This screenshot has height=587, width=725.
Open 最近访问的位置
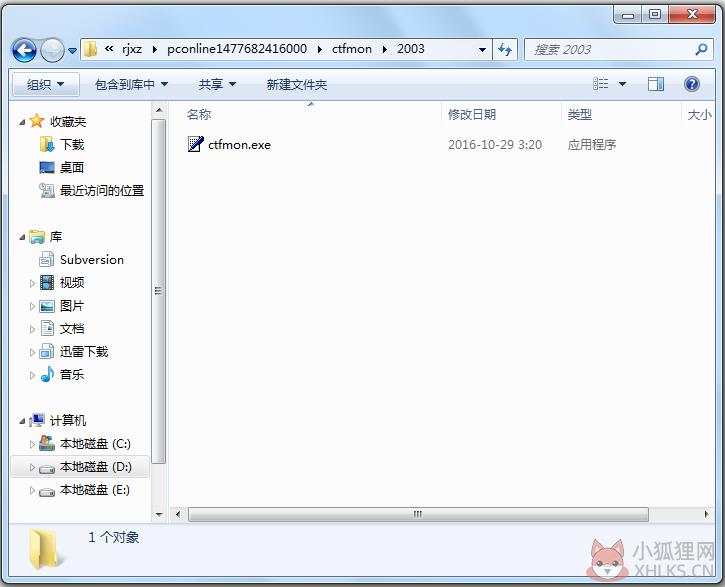coord(102,190)
